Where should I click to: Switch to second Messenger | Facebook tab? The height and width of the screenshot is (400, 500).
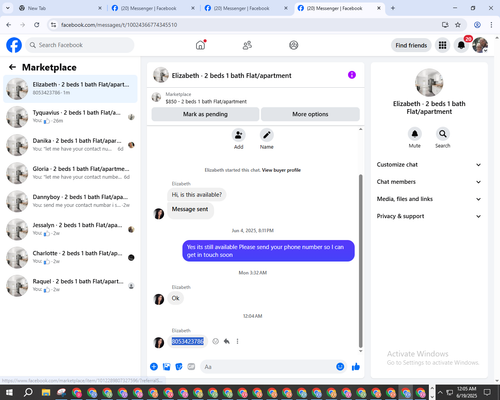pos(246,8)
